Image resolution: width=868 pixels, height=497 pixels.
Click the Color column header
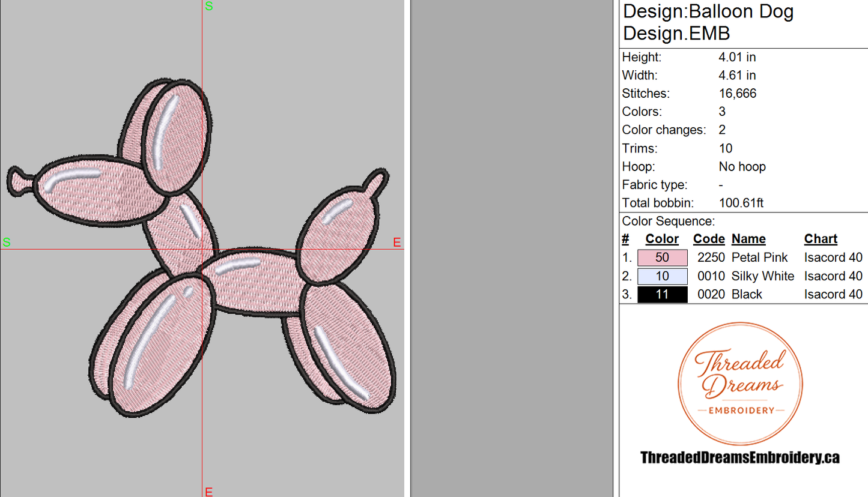coord(662,239)
